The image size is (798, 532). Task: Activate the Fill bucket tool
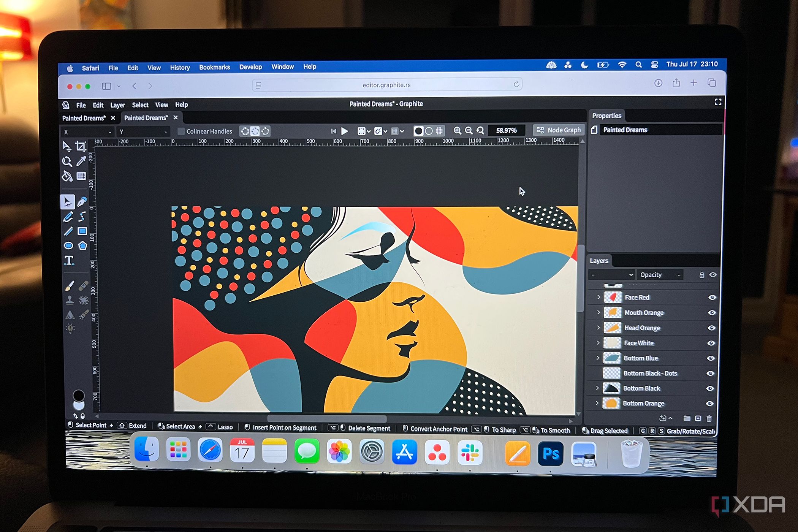(67, 176)
